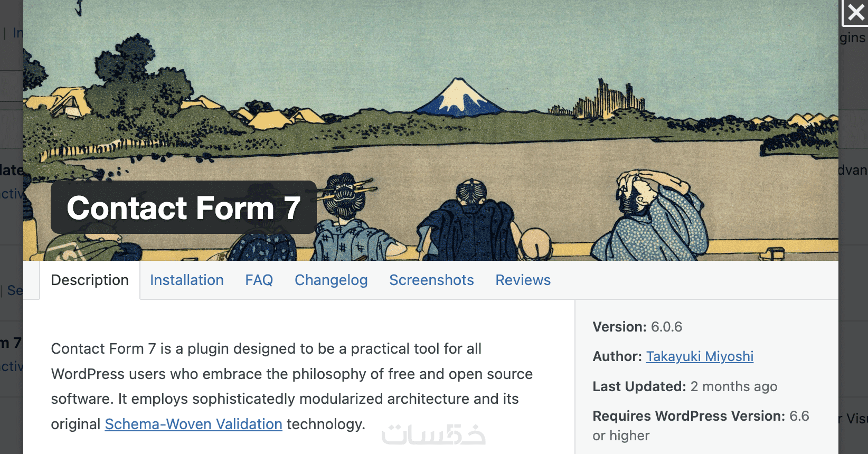Viewport: 868px width, 454px height.
Task: Click the partially hidden "In" link behind popup
Action: click(18, 33)
